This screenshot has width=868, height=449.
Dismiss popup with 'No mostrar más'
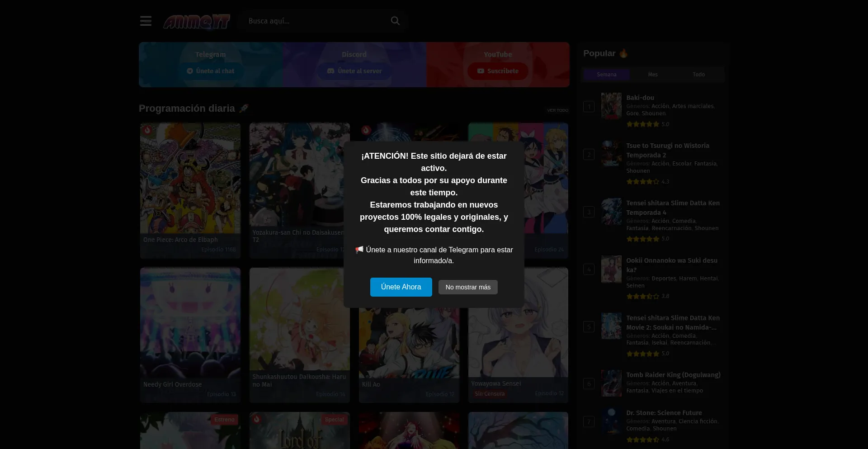468,287
